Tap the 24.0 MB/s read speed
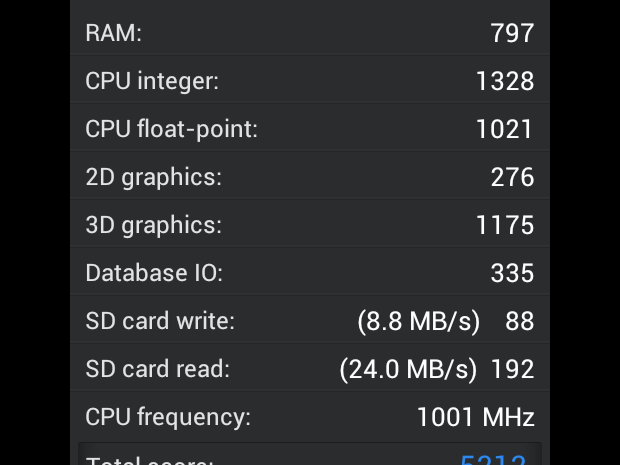This screenshot has height=465, width=620. pos(408,369)
